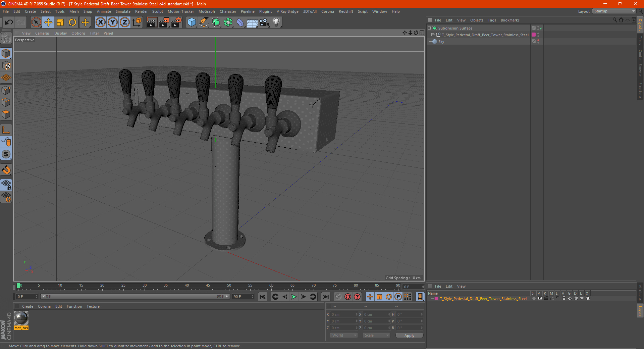Enable Axis mode icon

[6, 130]
